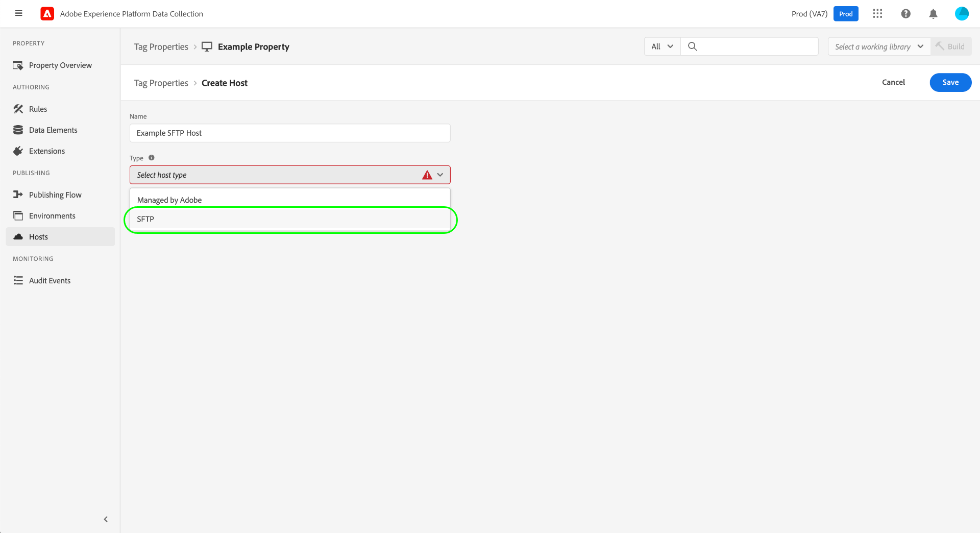Select the Hosts sidebar icon
The width and height of the screenshot is (980, 533).
pyautogui.click(x=18, y=236)
